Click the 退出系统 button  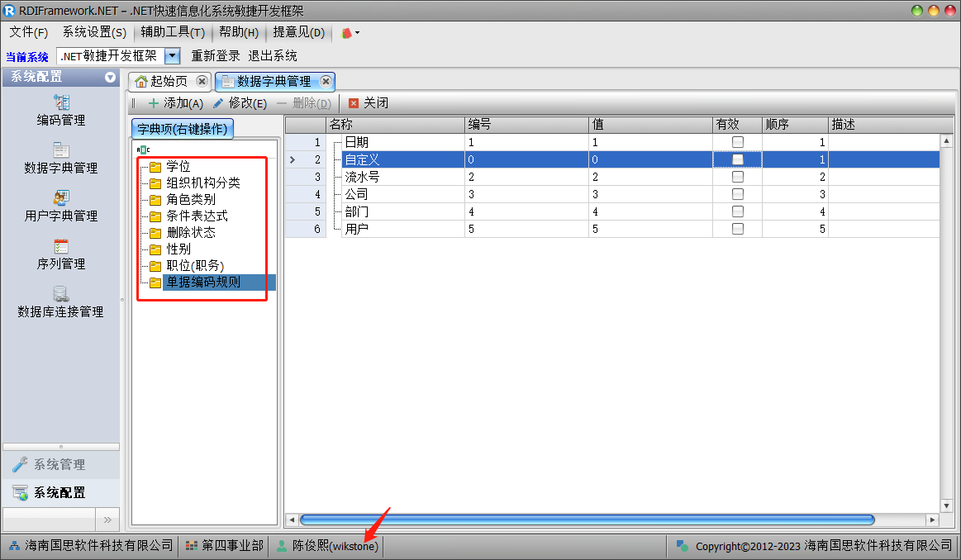(273, 56)
